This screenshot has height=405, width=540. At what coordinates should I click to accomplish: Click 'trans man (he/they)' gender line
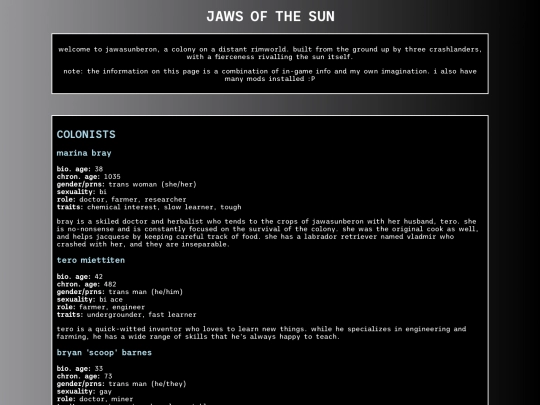coord(122,384)
